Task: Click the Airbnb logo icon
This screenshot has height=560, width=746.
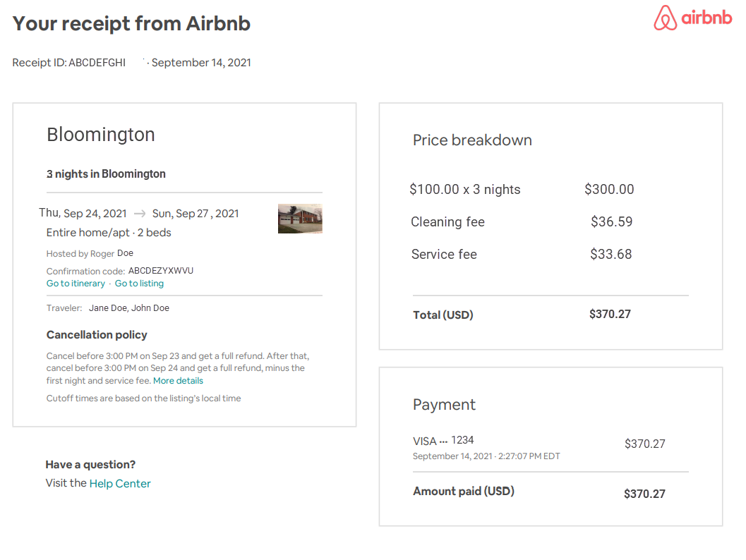Action: (665, 18)
